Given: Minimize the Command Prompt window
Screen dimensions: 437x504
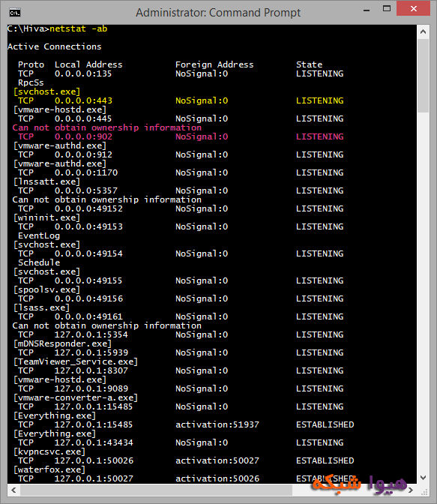Looking at the screenshot, I should pos(367,10).
